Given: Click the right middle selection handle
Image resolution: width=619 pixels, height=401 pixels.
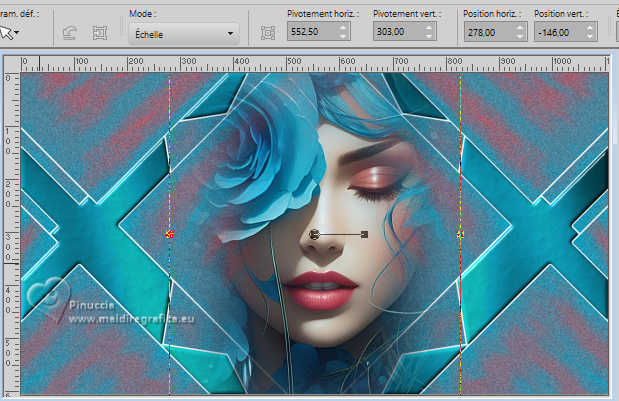Looking at the screenshot, I should 460,235.
